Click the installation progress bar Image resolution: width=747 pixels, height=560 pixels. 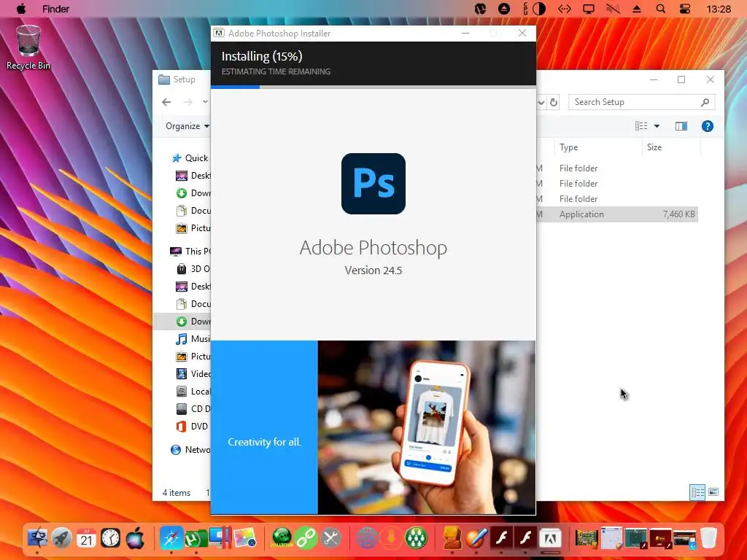coord(373,87)
